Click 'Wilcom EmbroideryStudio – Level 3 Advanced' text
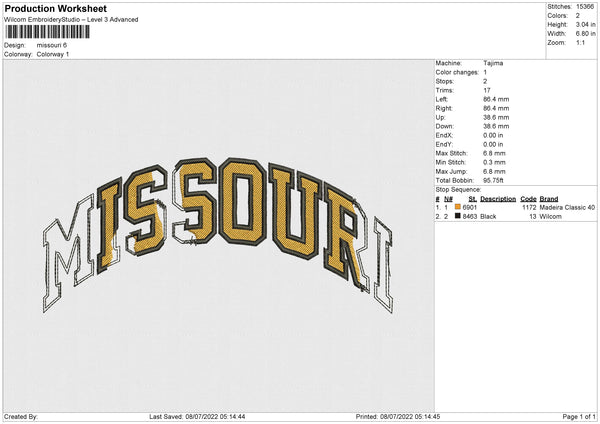Image resolution: width=600 pixels, height=424 pixels. coord(71,20)
